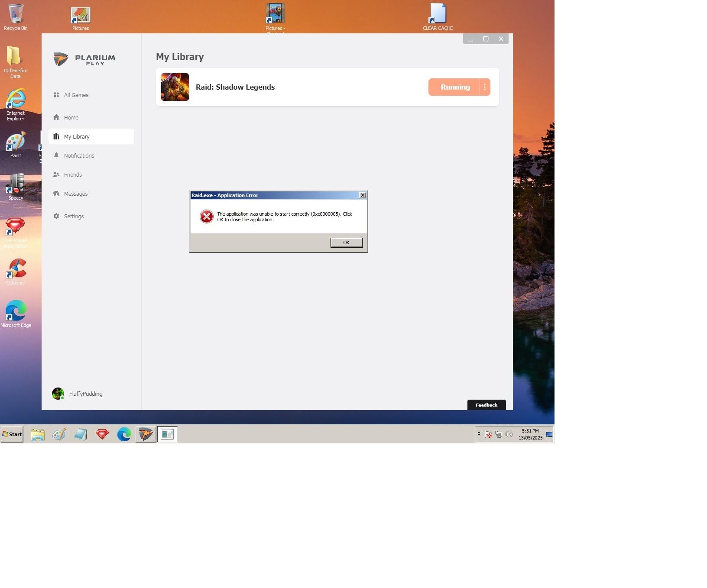Click the Running button

(x=454, y=87)
